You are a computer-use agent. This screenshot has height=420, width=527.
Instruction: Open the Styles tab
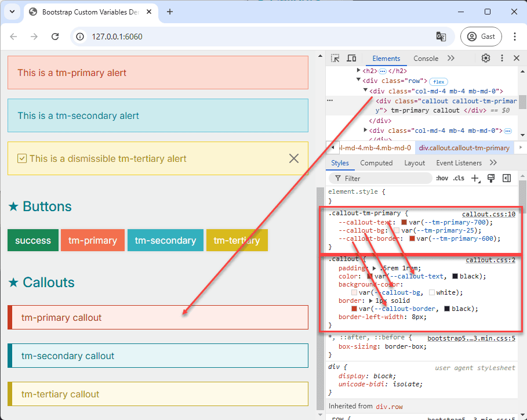point(340,163)
